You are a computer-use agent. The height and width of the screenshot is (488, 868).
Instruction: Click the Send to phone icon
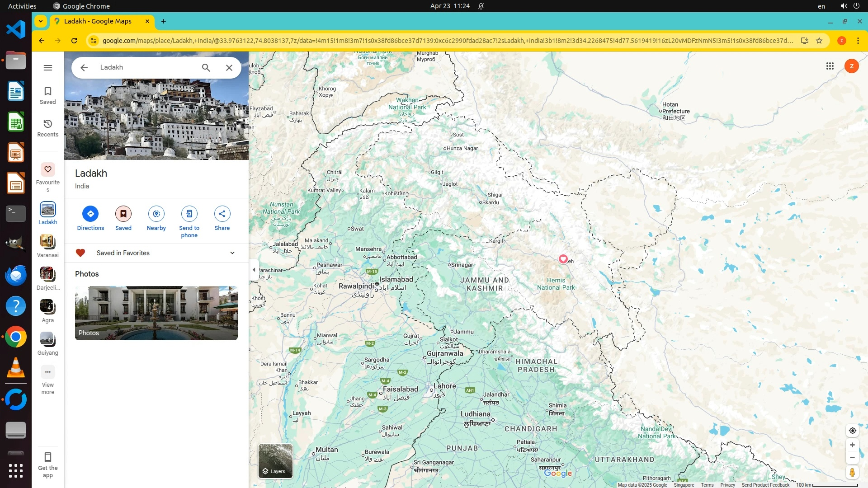tap(189, 214)
